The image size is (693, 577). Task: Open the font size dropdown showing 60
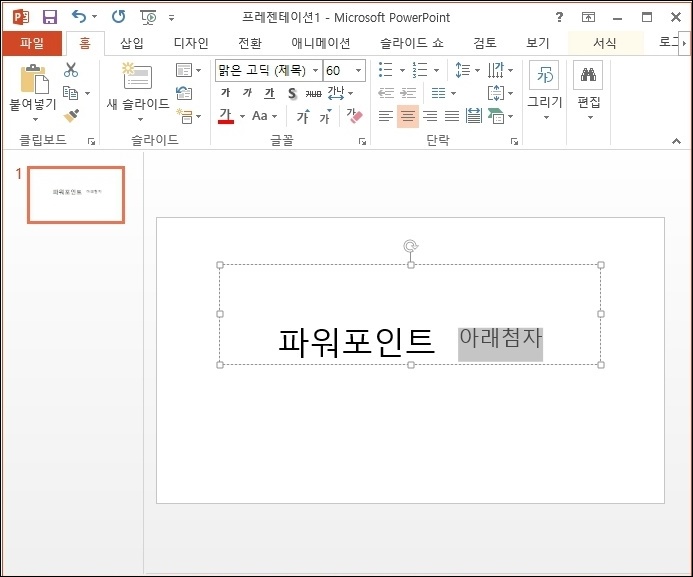358,70
